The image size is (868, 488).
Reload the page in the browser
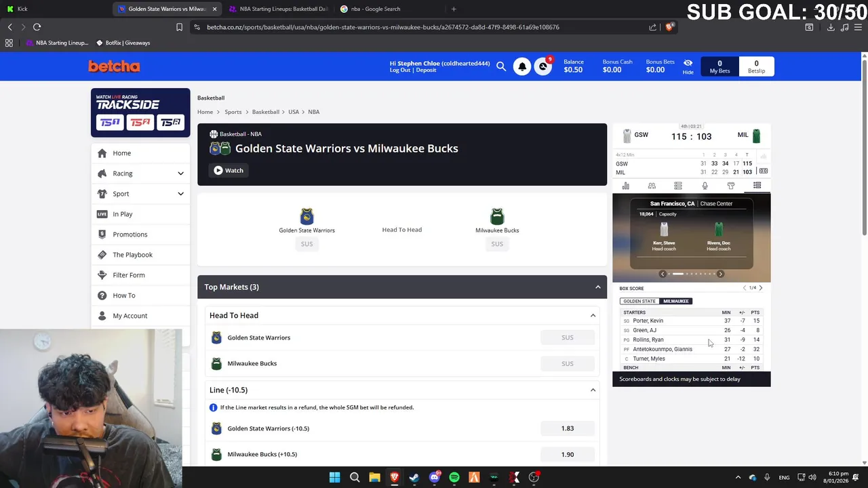[x=37, y=27]
